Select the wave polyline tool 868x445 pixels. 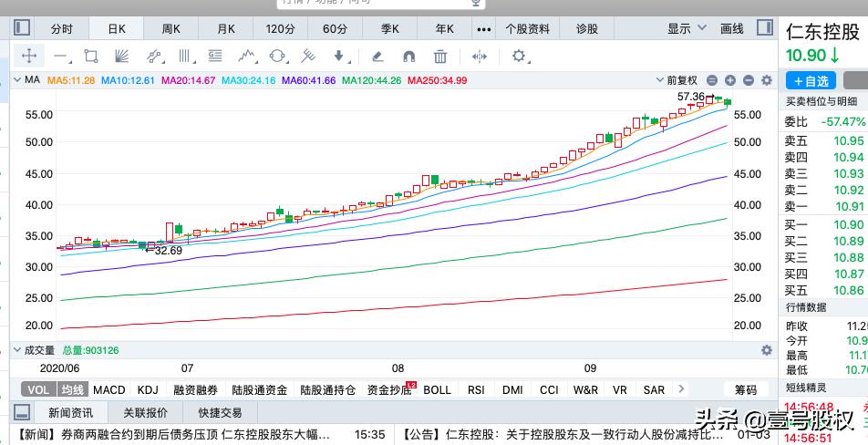247,56
